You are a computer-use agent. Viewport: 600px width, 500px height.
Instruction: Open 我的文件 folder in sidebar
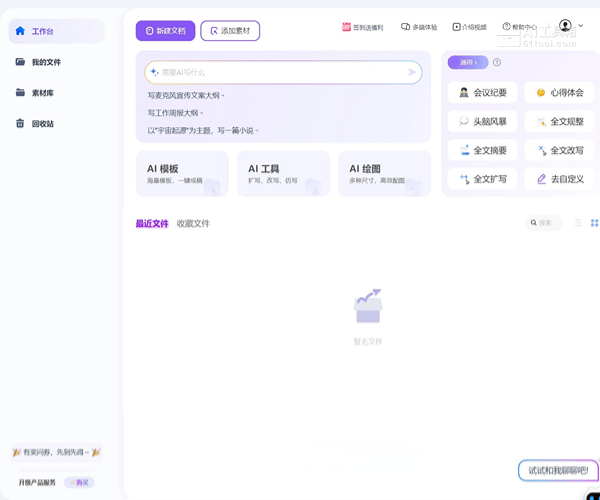(x=21, y=62)
